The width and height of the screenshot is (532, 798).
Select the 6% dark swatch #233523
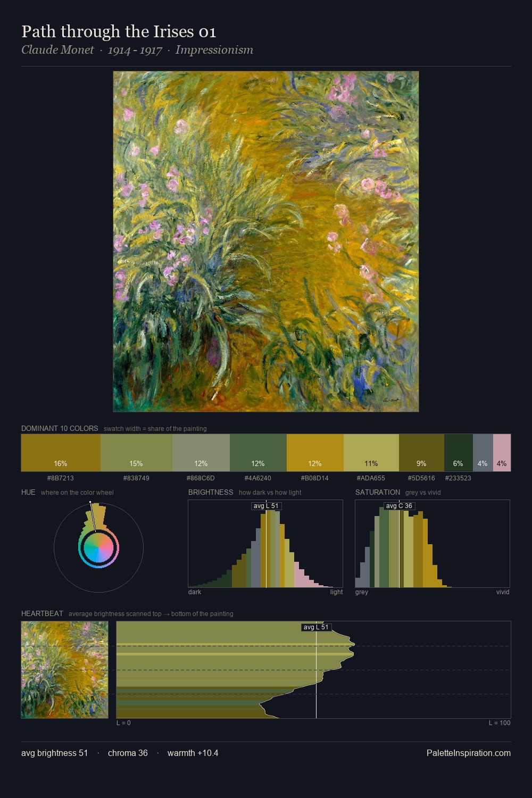(458, 453)
